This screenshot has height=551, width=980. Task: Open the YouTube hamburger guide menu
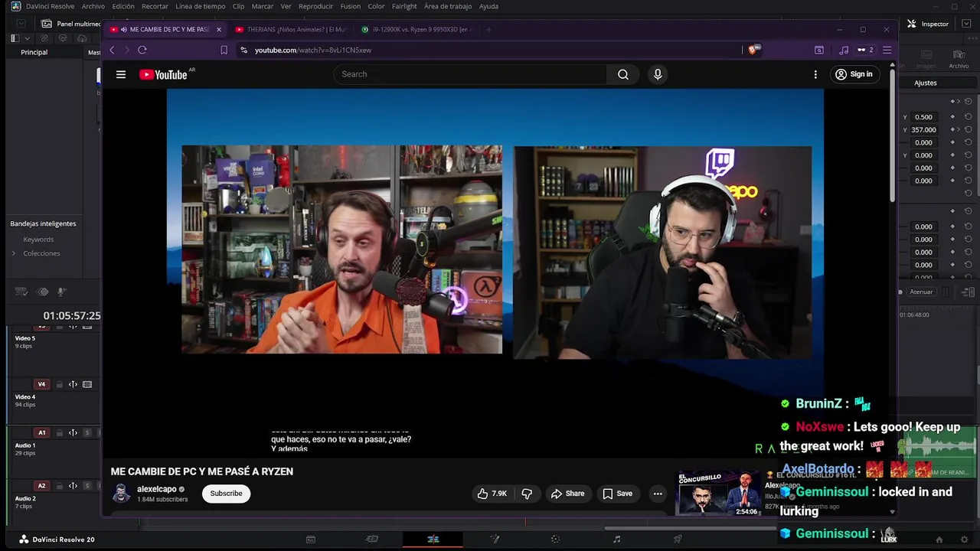coord(121,74)
